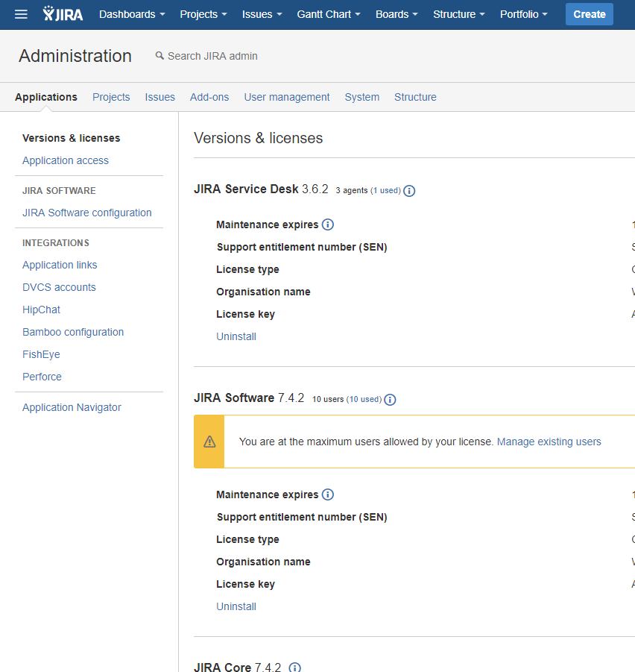Expand the Portfolio dropdown menu
This screenshot has width=635, height=672.
(524, 14)
